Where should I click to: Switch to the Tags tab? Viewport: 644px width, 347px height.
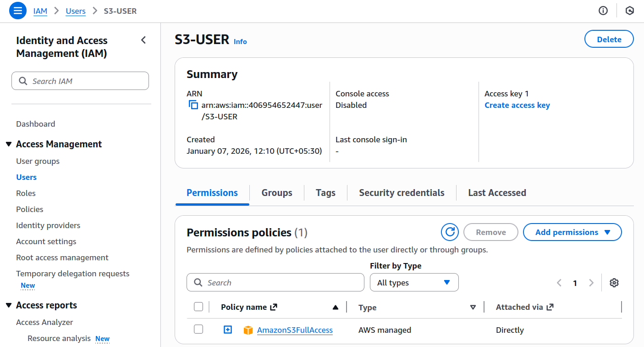[325, 193]
